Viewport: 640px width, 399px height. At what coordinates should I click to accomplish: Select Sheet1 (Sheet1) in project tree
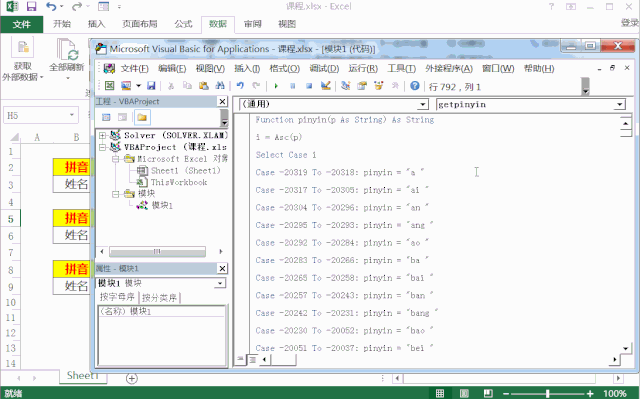[x=185, y=171]
